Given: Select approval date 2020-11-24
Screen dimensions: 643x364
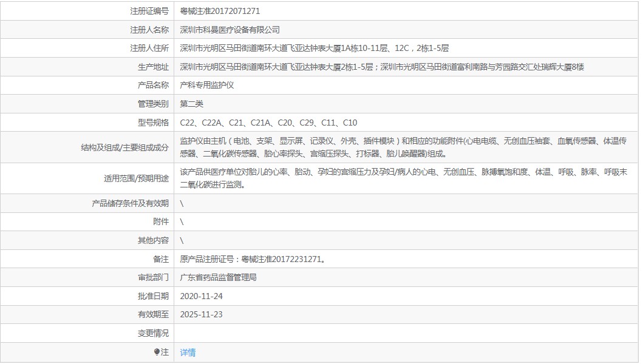Looking at the screenshot, I should pyautogui.click(x=202, y=296).
